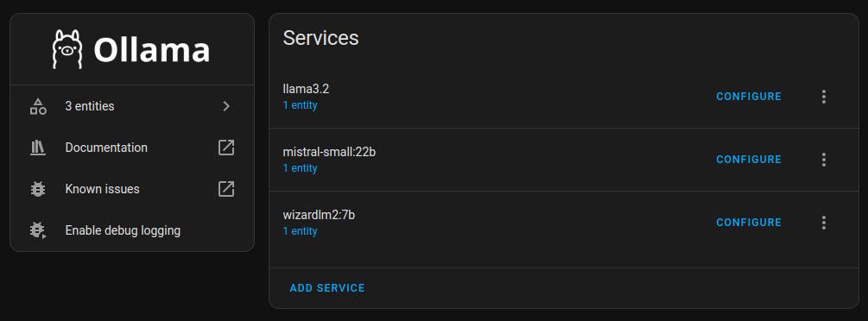Open the wizardlm2:7b overflow menu
Viewport: 868px width, 321px height.
click(824, 223)
